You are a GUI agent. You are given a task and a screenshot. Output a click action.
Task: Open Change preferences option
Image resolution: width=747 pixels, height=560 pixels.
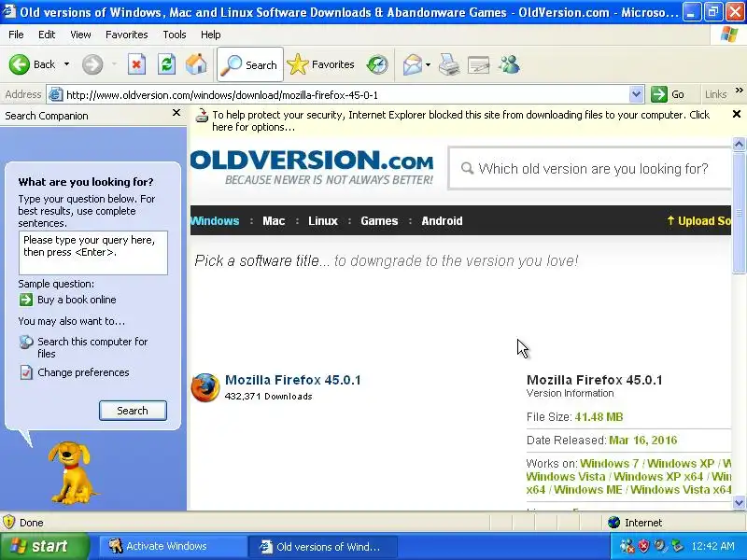click(83, 372)
